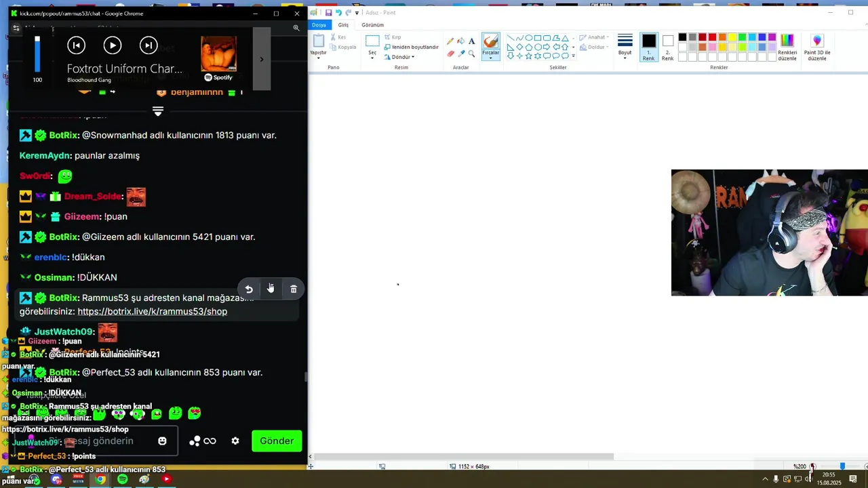Open the emoji picker in chat input
Viewport: 868px width, 488px height.
(x=162, y=441)
